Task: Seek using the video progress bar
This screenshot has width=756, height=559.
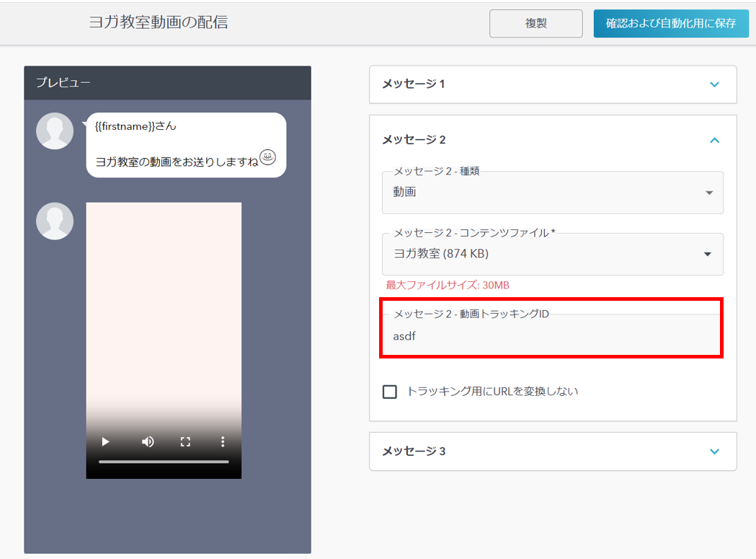Action: [x=164, y=462]
